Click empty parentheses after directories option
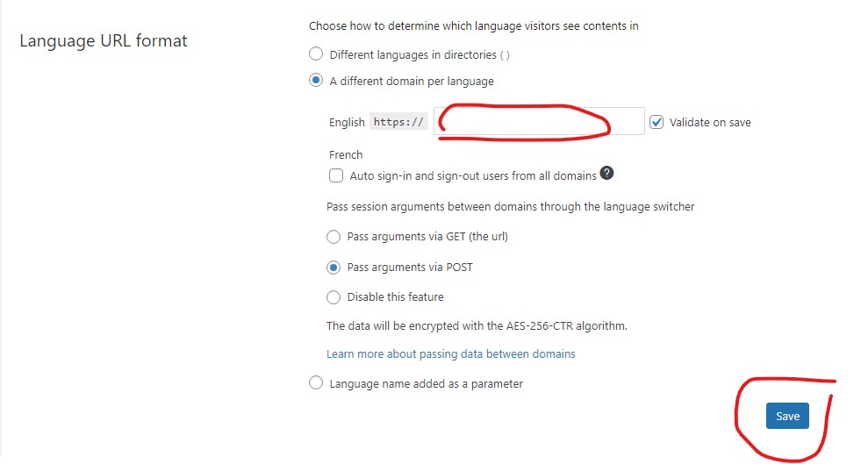This screenshot has height=464, width=868. [505, 55]
